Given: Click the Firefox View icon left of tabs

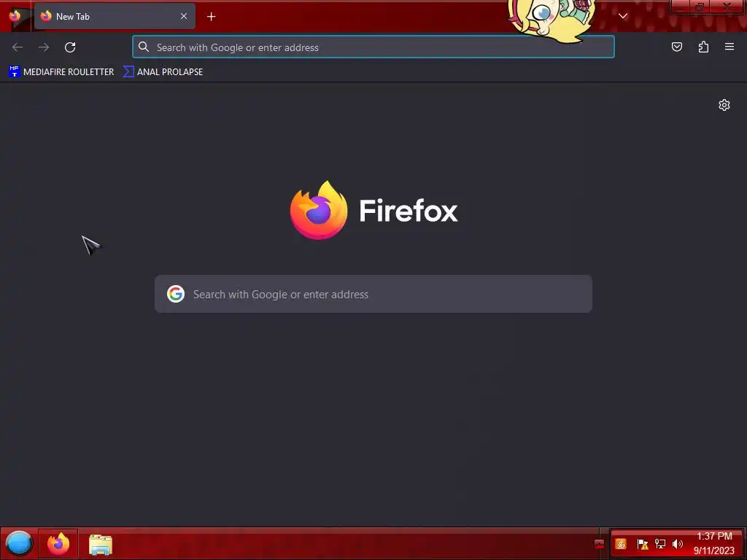Looking at the screenshot, I should [15, 16].
